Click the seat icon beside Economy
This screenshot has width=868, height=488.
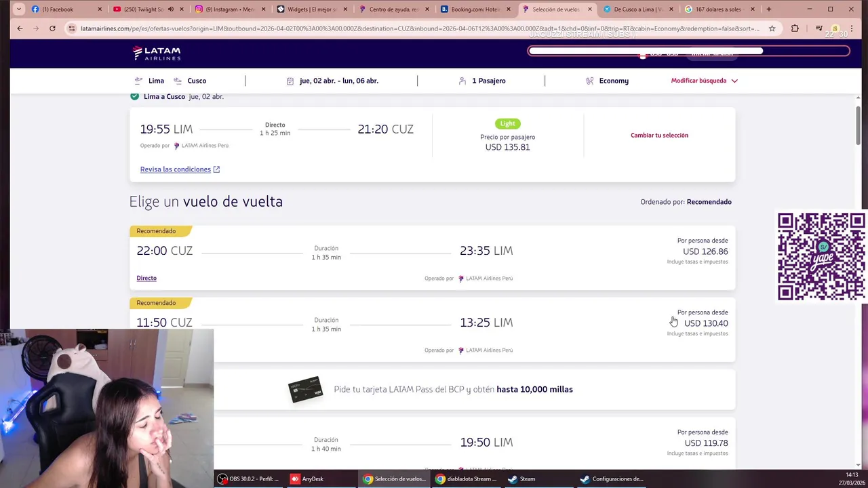point(590,81)
